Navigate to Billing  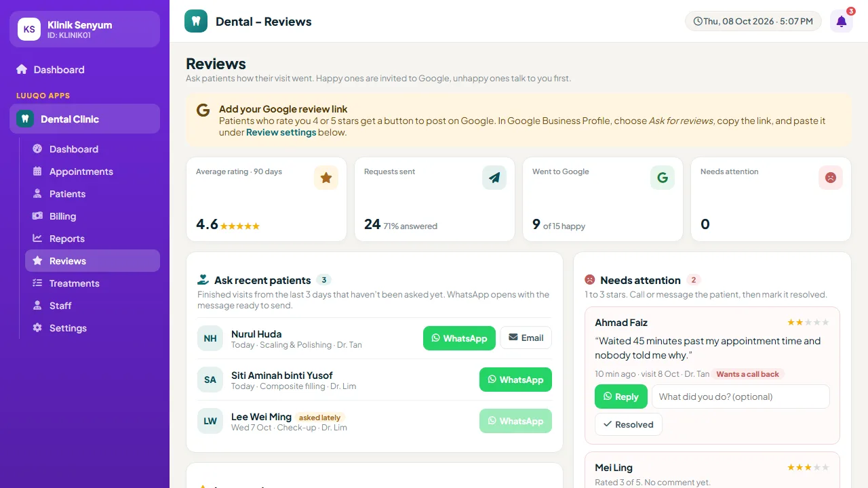[x=92, y=216]
